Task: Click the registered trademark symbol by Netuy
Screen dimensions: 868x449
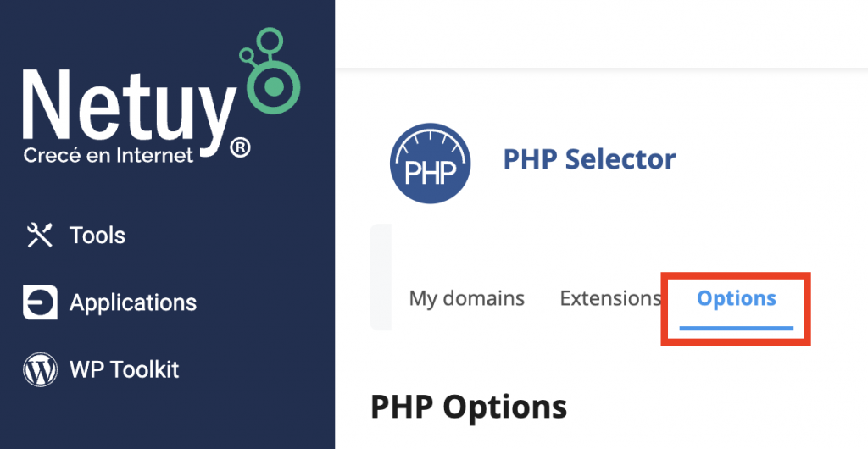Action: [x=239, y=148]
